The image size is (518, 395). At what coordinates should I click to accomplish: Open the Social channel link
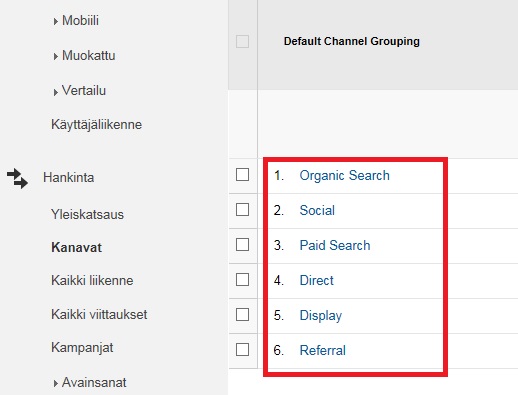(x=317, y=210)
